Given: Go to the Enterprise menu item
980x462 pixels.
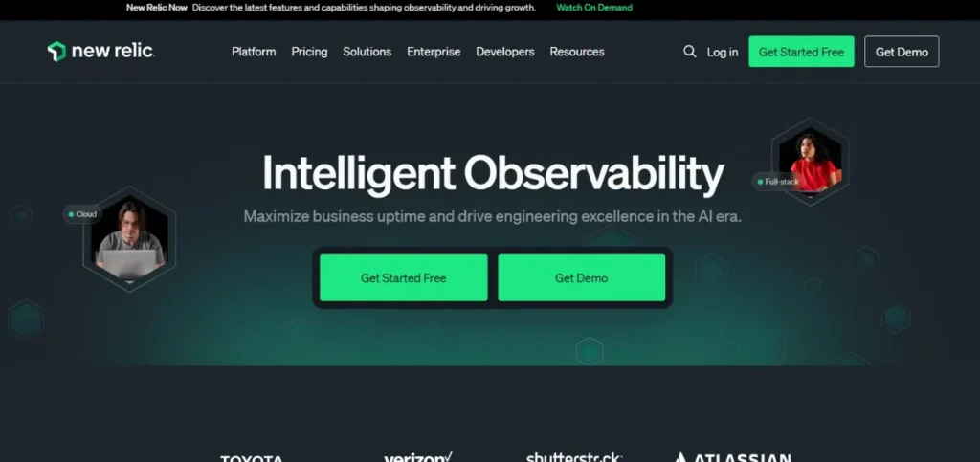Looking at the screenshot, I should click(x=434, y=52).
